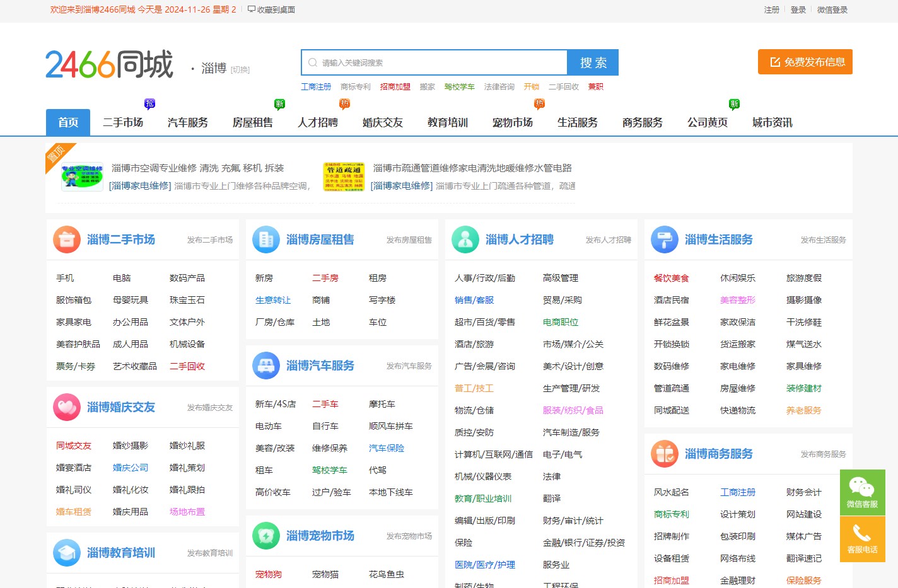Click the 同城交友 category link
898x588 pixels.
click(x=74, y=446)
